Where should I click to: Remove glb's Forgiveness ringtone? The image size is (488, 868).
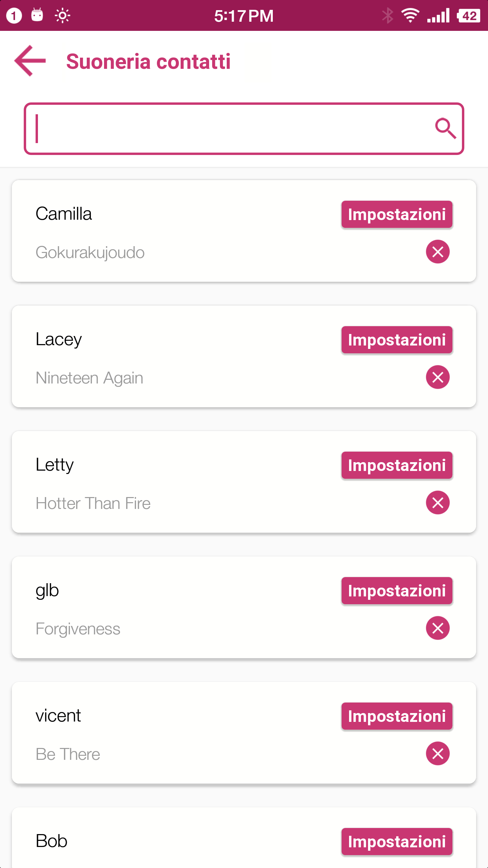(x=438, y=628)
